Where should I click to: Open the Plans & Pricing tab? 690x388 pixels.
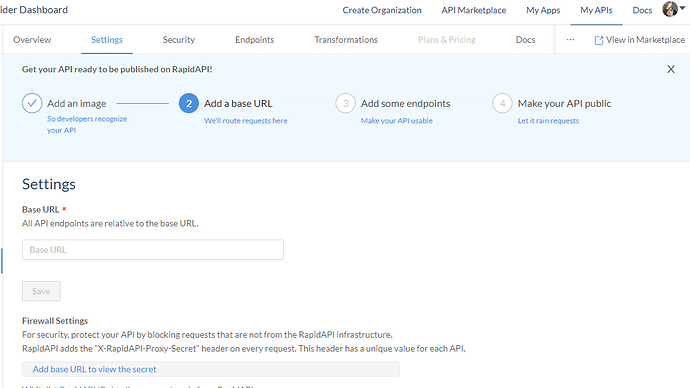pos(447,40)
